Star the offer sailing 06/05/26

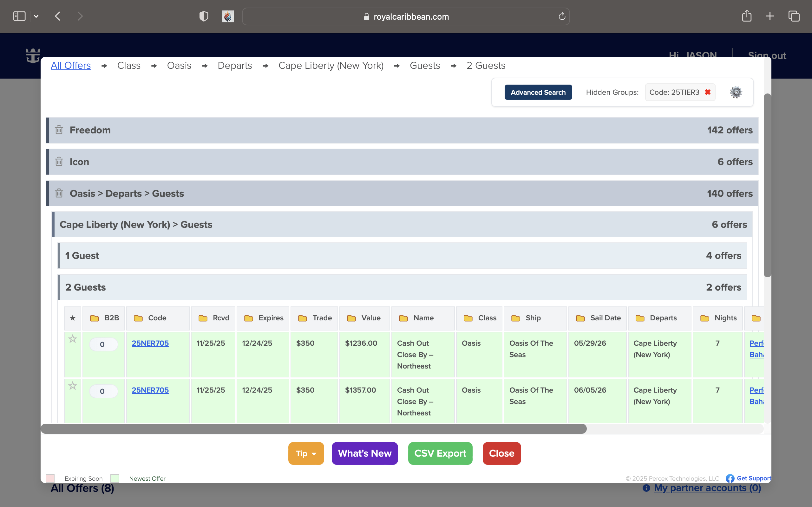(x=72, y=386)
